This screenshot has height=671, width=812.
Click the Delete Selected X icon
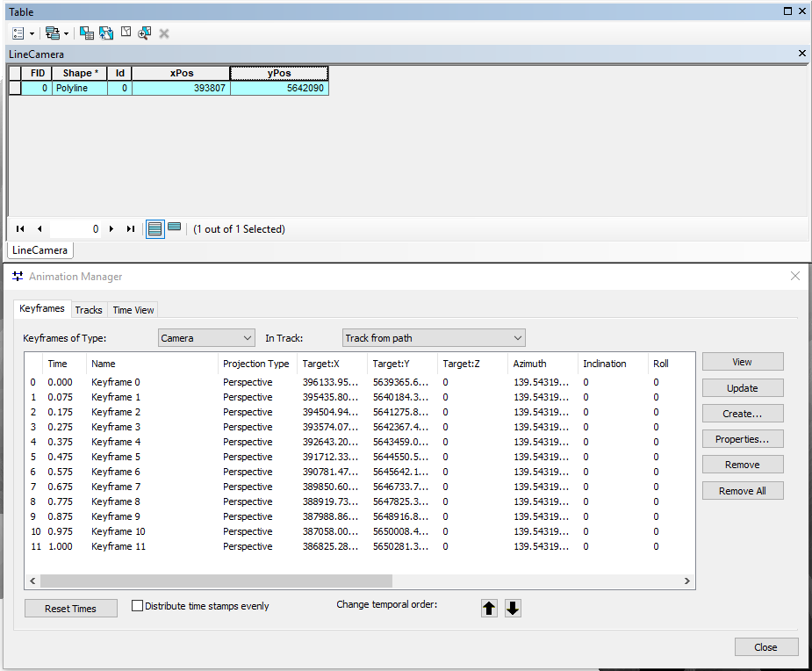(x=164, y=34)
